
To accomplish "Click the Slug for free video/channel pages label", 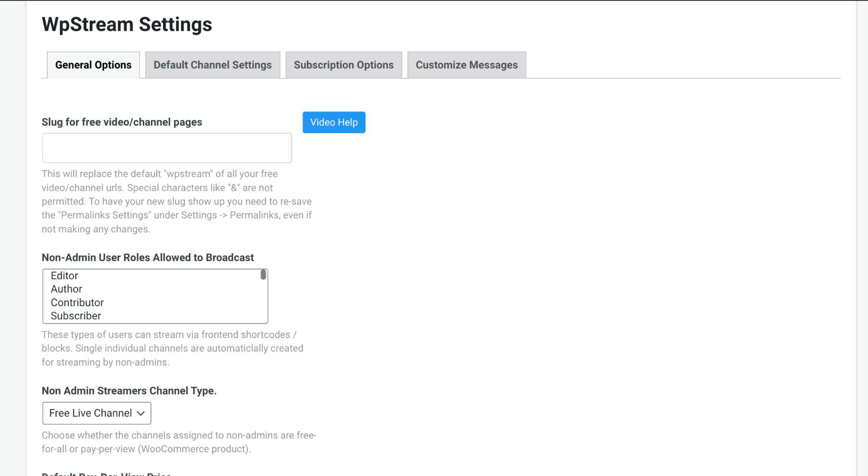I will click(122, 122).
